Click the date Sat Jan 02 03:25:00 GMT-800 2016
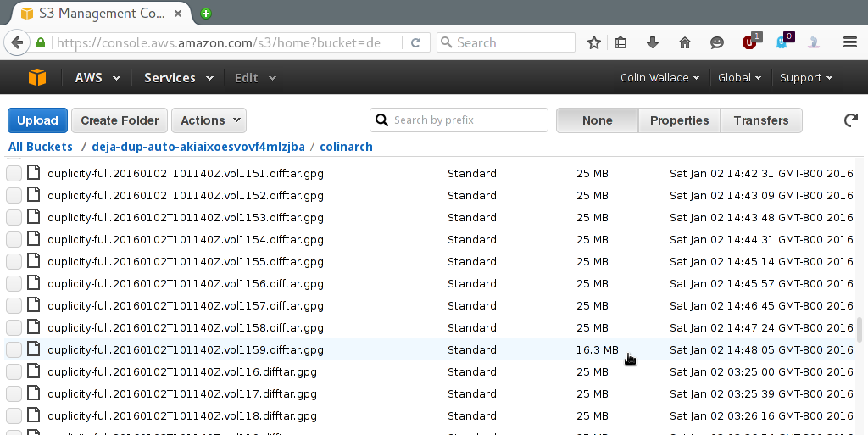 tap(761, 372)
